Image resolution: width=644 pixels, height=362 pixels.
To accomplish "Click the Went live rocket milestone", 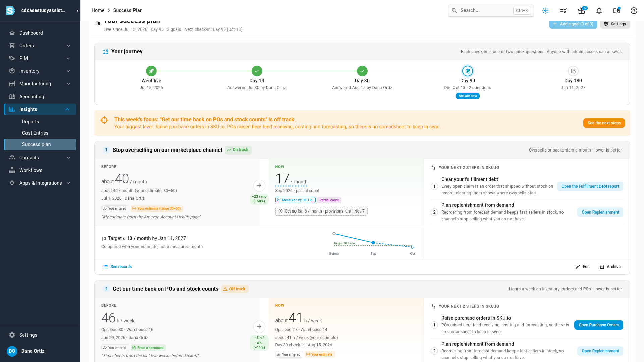I will click(151, 71).
